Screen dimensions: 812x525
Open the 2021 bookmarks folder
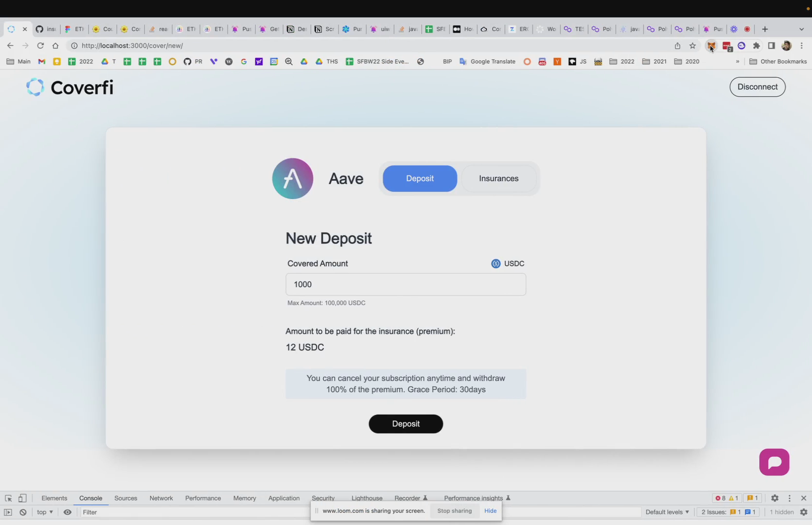coord(654,61)
